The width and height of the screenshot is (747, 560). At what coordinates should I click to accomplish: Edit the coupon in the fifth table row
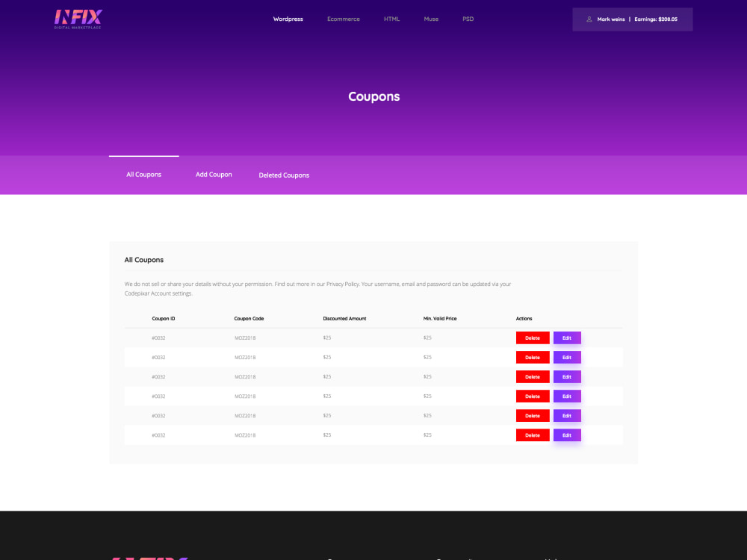[x=566, y=416]
